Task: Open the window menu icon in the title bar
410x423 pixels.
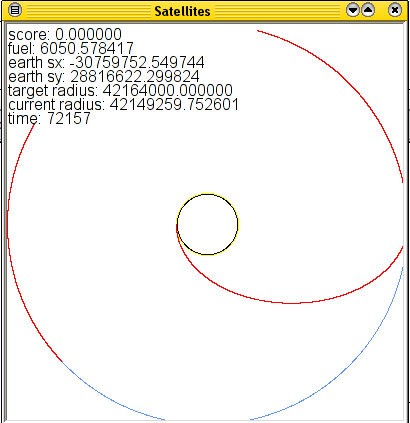Action: [15, 10]
